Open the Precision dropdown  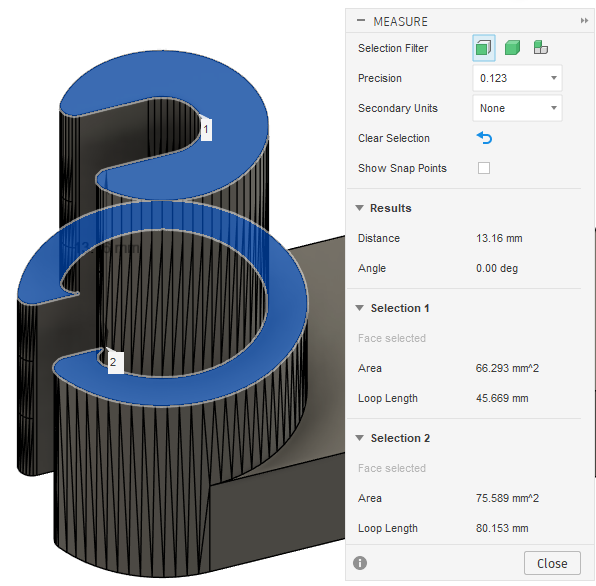(517, 78)
